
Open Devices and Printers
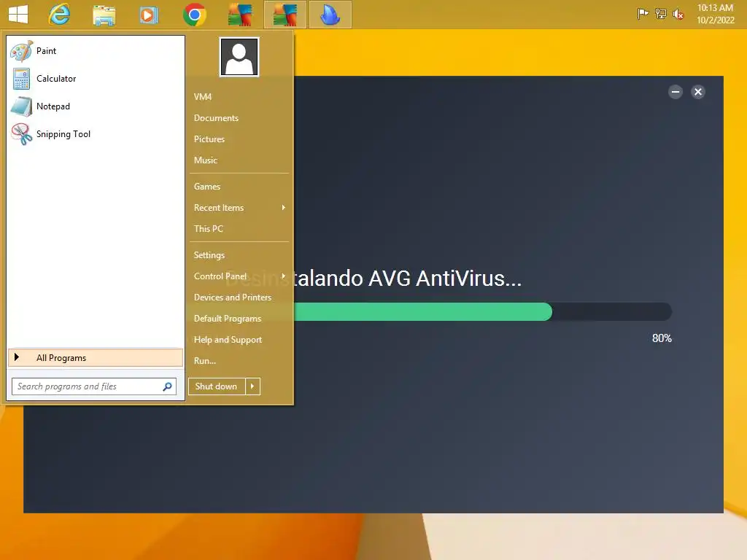[x=233, y=297]
